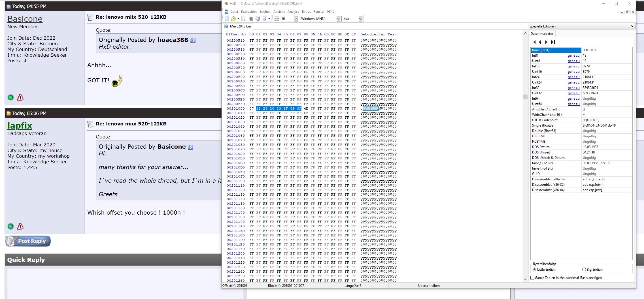This screenshot has width=644, height=299.
Task: Click the time_t (32 Bit) value 03.09.1988 16:51:31
Action: tap(596, 163)
